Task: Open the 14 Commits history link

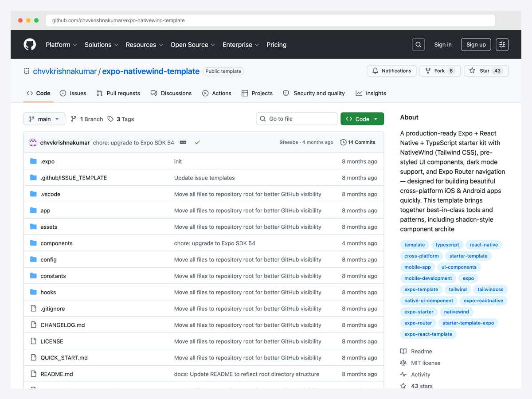Action: tap(358, 142)
